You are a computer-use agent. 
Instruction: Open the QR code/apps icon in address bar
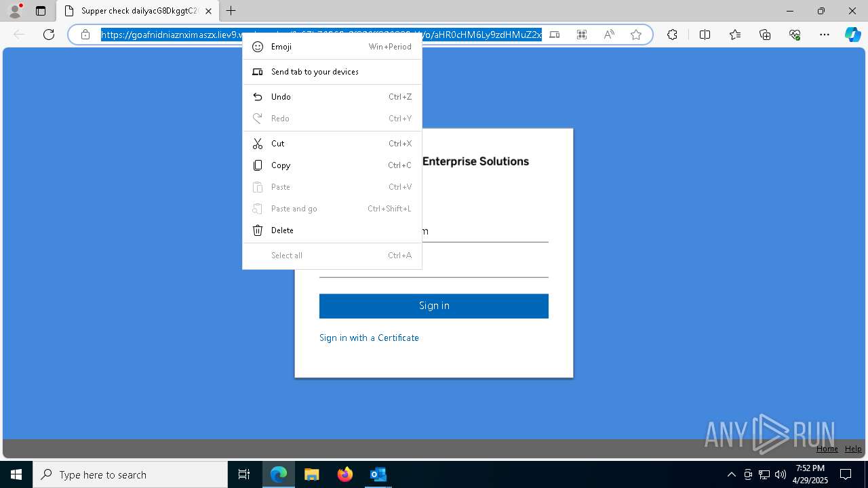pyautogui.click(x=582, y=35)
